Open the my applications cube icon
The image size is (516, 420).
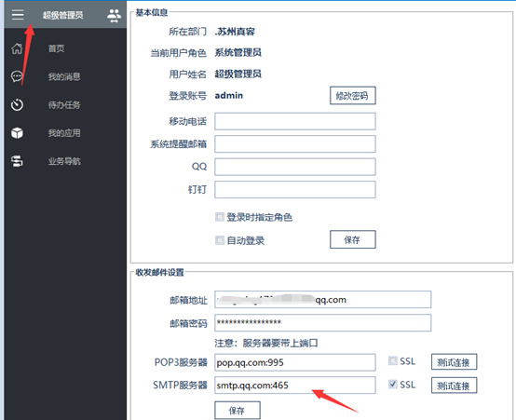(17, 133)
